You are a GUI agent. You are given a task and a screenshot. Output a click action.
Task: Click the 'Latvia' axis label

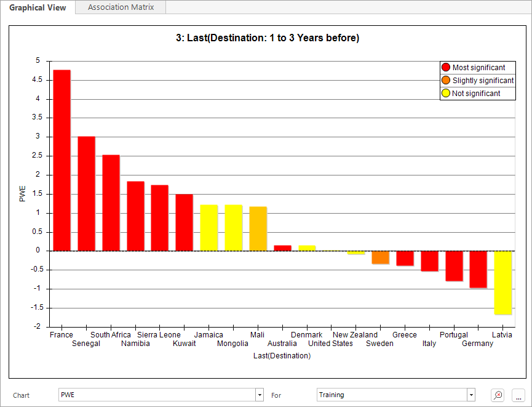[x=502, y=334]
